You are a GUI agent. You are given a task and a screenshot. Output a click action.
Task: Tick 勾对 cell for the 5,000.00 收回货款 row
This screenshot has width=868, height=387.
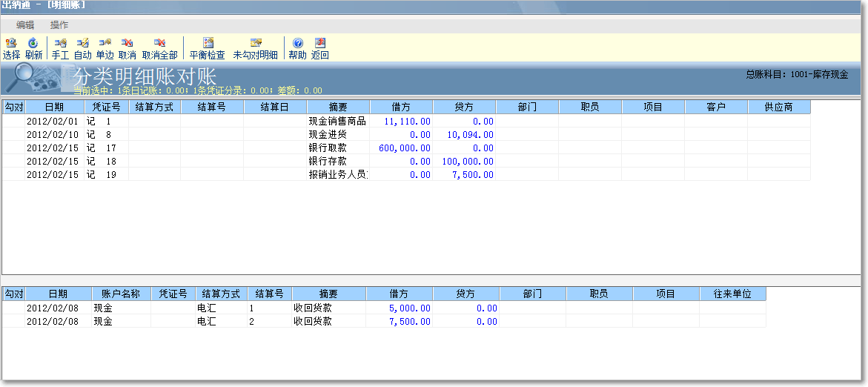pyautogui.click(x=14, y=308)
